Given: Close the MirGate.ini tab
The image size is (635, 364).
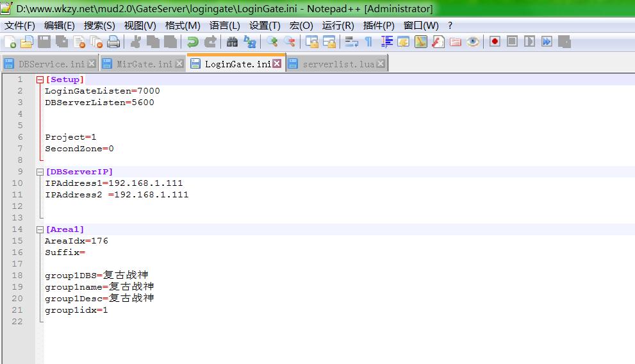Looking at the screenshot, I should [x=179, y=63].
